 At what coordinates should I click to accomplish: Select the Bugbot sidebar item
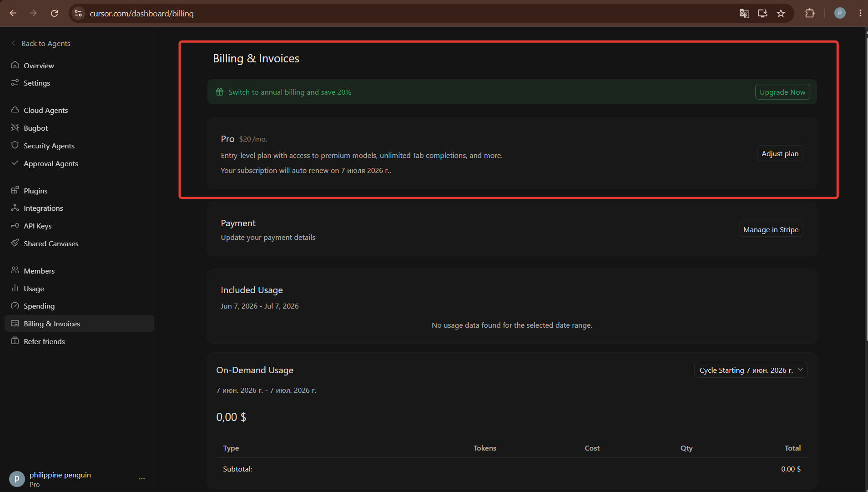[79, 128]
